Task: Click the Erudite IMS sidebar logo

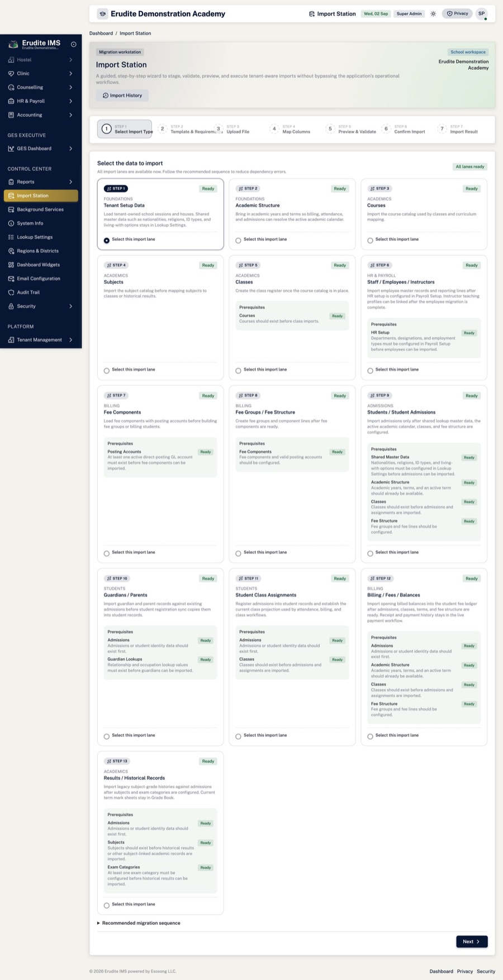Action: click(13, 44)
